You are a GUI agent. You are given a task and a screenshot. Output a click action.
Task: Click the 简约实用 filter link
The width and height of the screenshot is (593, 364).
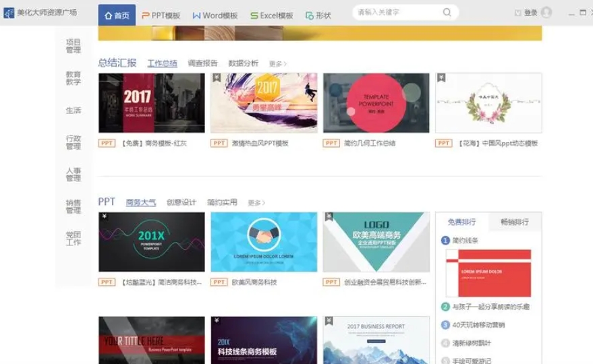coord(222,202)
